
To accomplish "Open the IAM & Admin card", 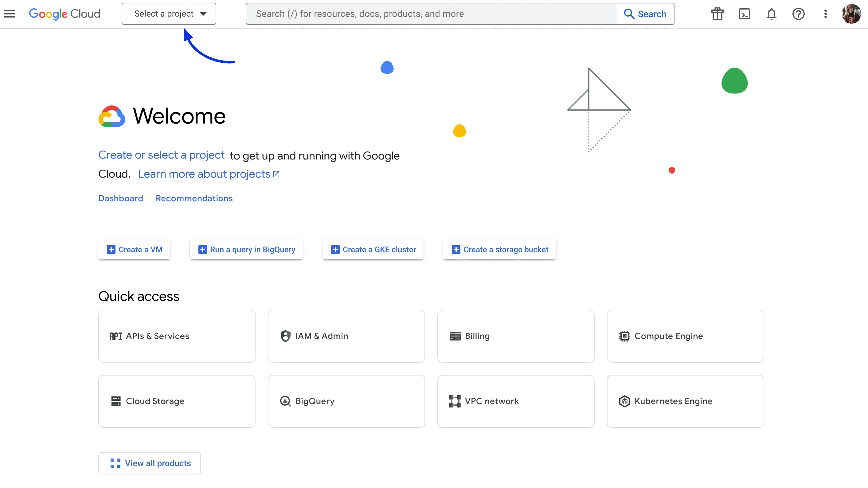I will point(346,336).
